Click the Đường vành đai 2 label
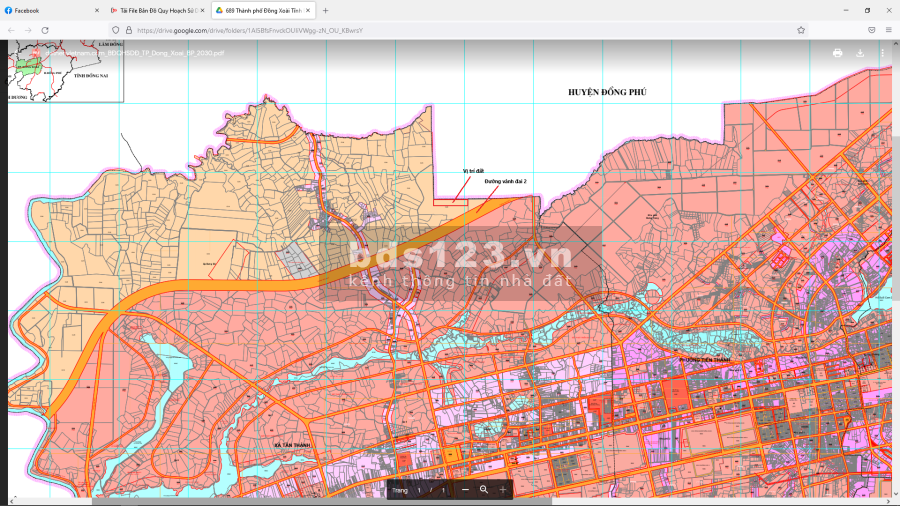Viewport: 900px width, 506px height. (x=505, y=181)
